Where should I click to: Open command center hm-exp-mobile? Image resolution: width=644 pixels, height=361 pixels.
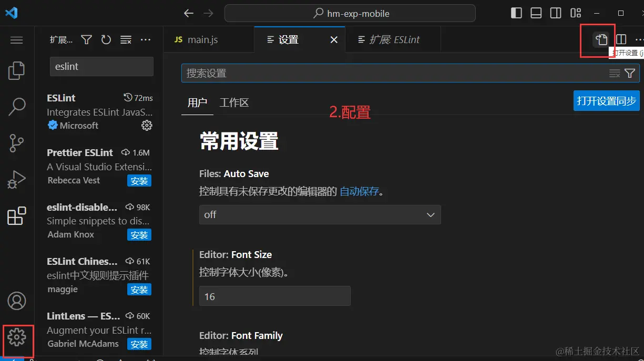click(x=350, y=13)
